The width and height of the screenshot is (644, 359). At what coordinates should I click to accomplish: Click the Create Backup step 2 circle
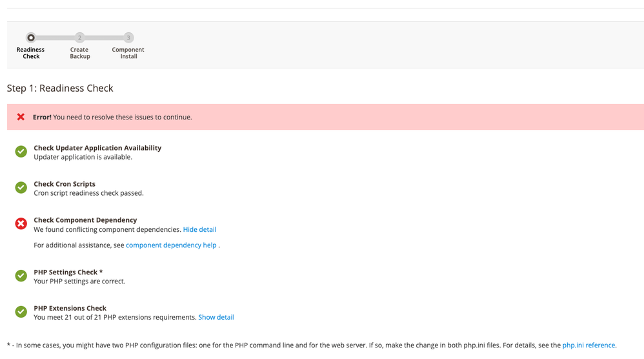[x=79, y=38]
